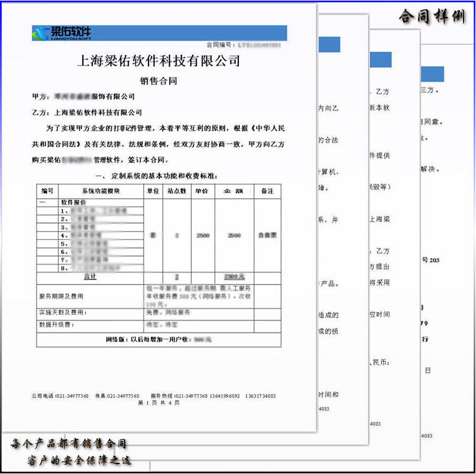Click the 编号 table header
Viewport: 476px width, 474px height.
tap(47, 191)
